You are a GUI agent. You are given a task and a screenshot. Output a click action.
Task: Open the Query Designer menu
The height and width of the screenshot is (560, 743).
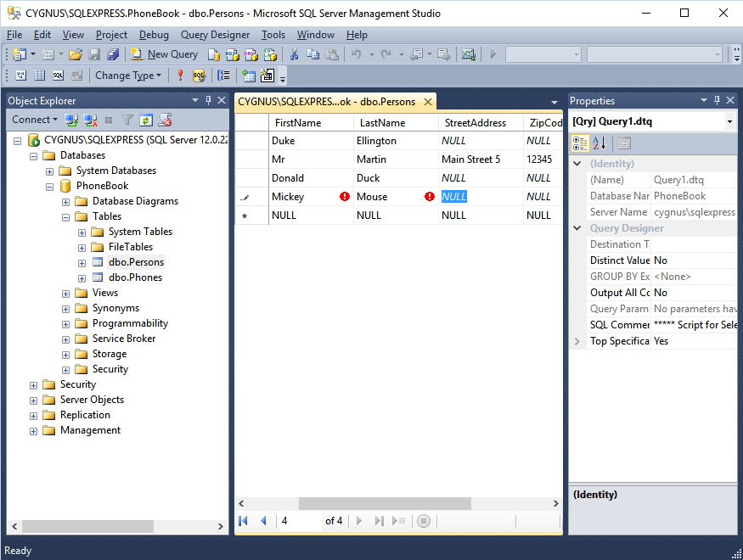(x=215, y=35)
